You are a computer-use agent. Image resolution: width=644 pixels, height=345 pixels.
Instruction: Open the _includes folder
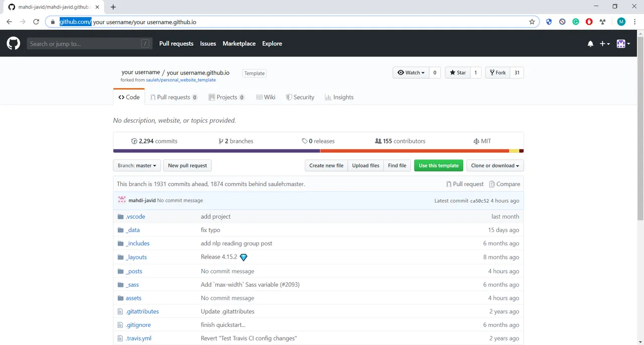pos(137,243)
